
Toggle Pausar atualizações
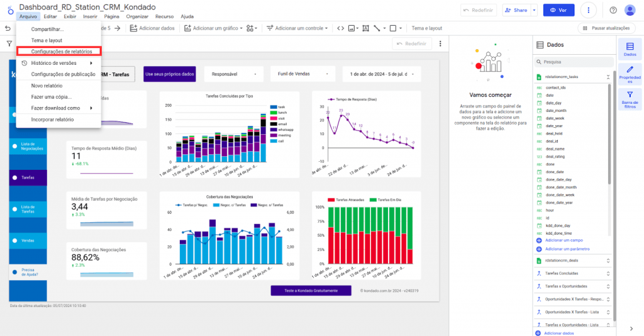pyautogui.click(x=606, y=28)
